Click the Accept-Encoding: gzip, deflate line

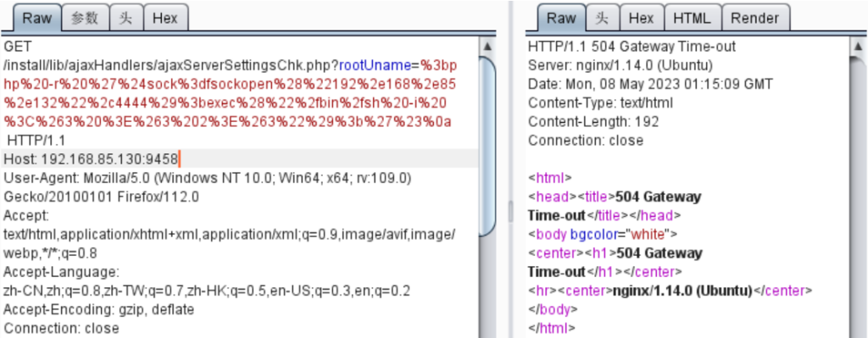tap(99, 309)
